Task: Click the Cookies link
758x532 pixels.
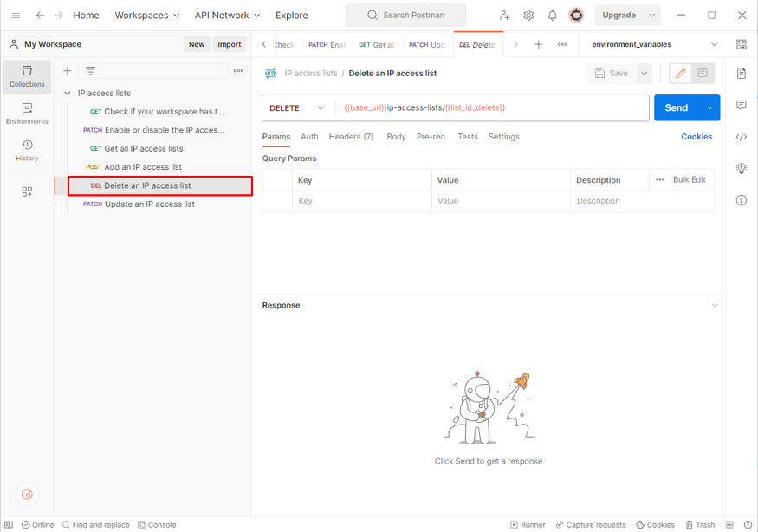Action: point(696,137)
